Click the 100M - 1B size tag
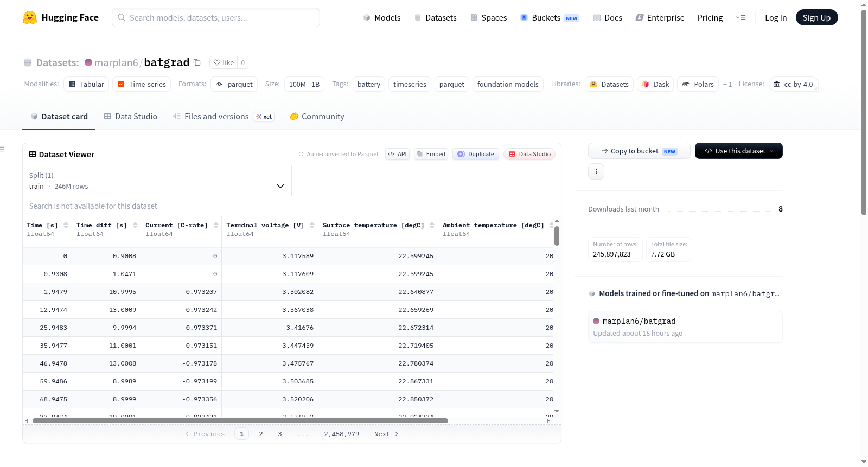Screen dimensions: 868x467 pos(304,84)
